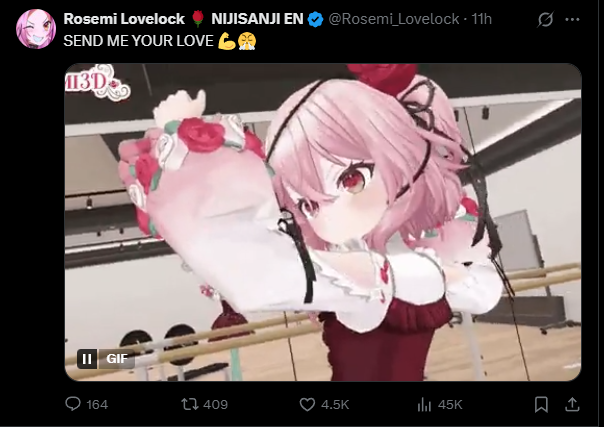604x427 pixels.
Task: Pause the GIF playback
Action: click(87, 359)
